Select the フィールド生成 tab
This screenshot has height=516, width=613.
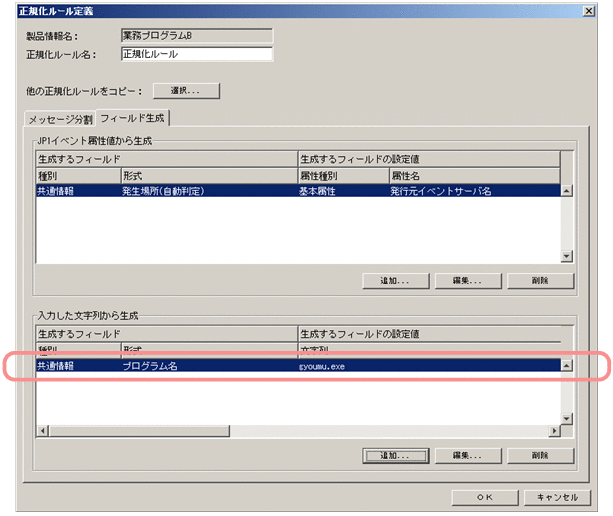click(132, 118)
